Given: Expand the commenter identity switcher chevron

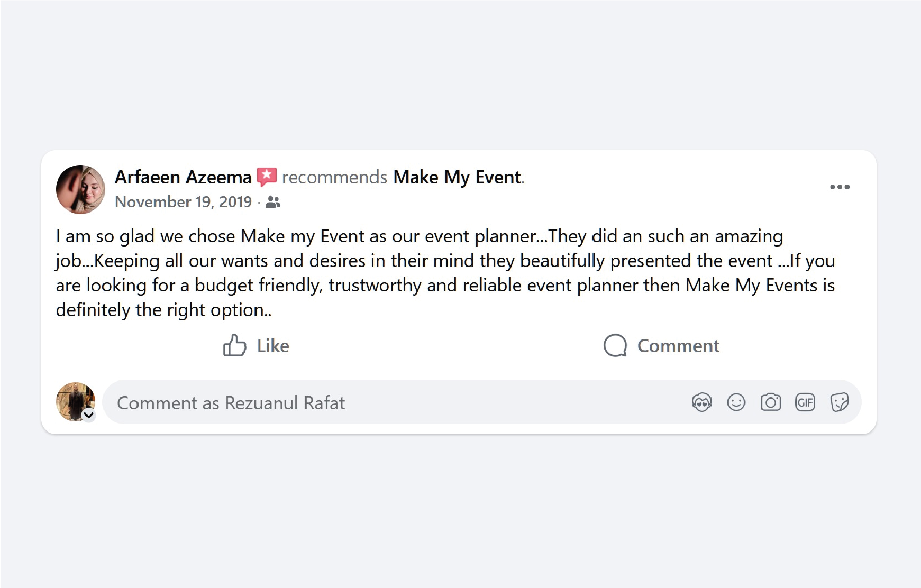Looking at the screenshot, I should pyautogui.click(x=89, y=415).
